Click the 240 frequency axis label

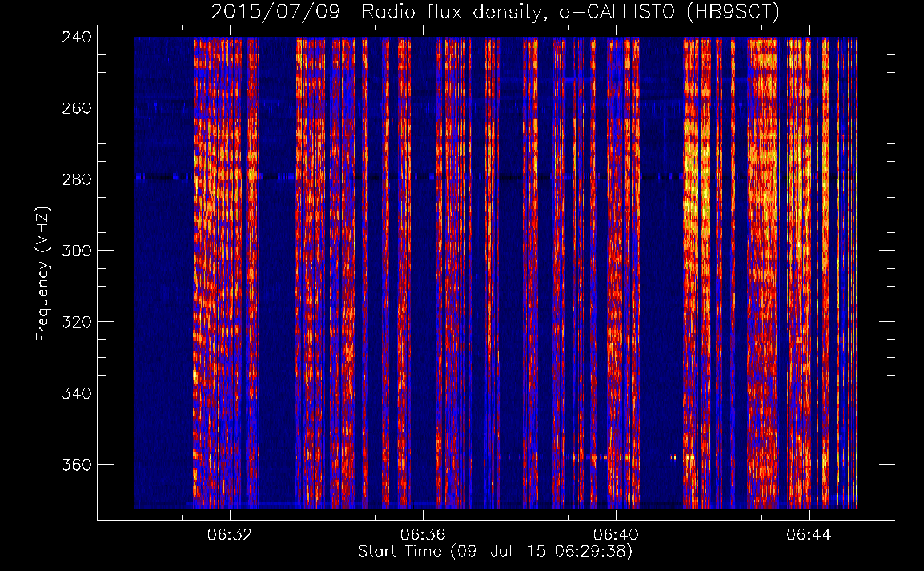[77, 37]
